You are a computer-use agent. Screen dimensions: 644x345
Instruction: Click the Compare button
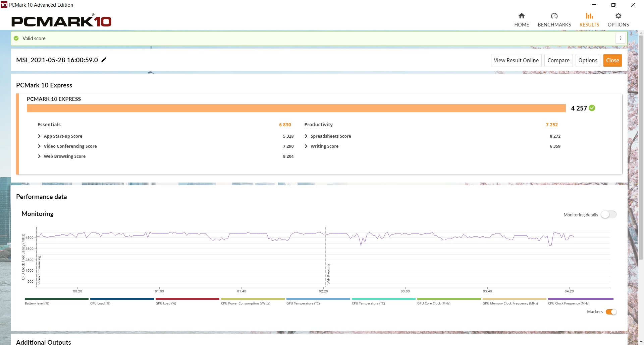click(x=558, y=60)
